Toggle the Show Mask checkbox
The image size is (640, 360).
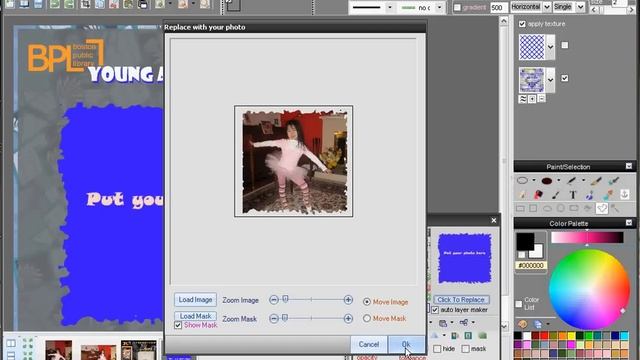[178, 325]
